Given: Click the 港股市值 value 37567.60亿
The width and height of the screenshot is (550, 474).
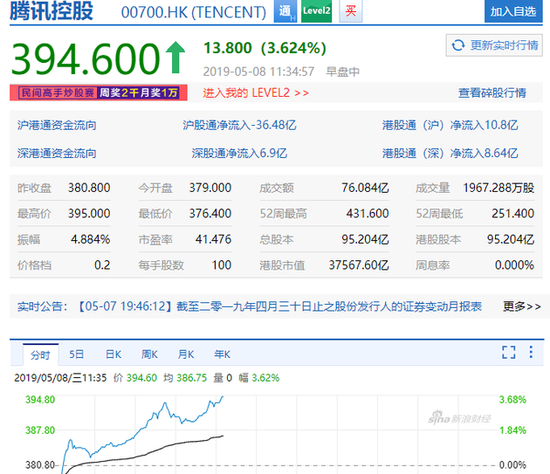Looking at the screenshot, I should click(x=359, y=265).
